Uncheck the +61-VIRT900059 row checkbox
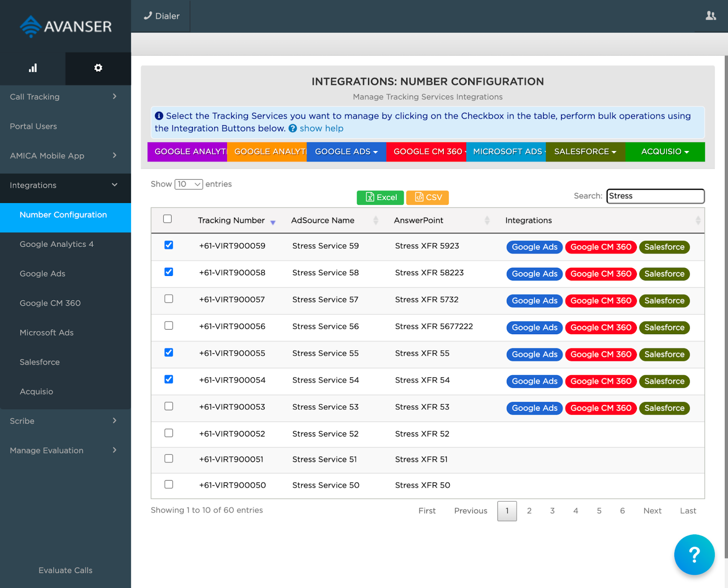Viewport: 728px width, 588px height. tap(169, 245)
